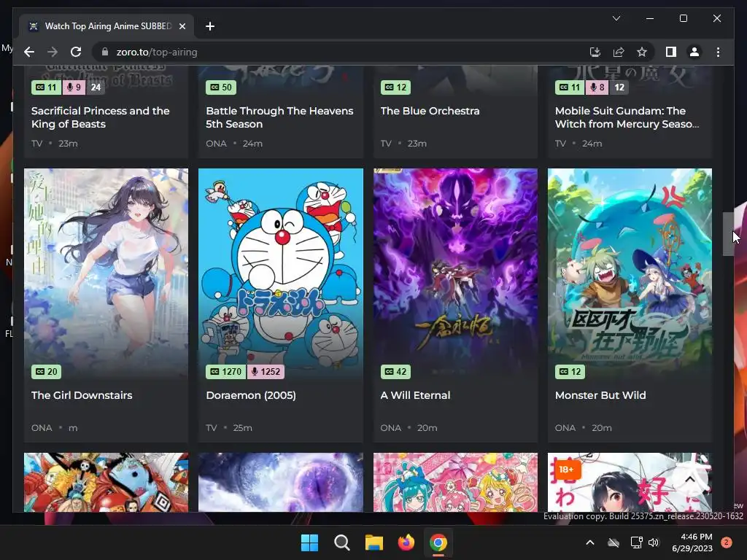Screen dimensions: 747x560
Task: Click the Chrome taskbar icon
Action: [x=438, y=542]
